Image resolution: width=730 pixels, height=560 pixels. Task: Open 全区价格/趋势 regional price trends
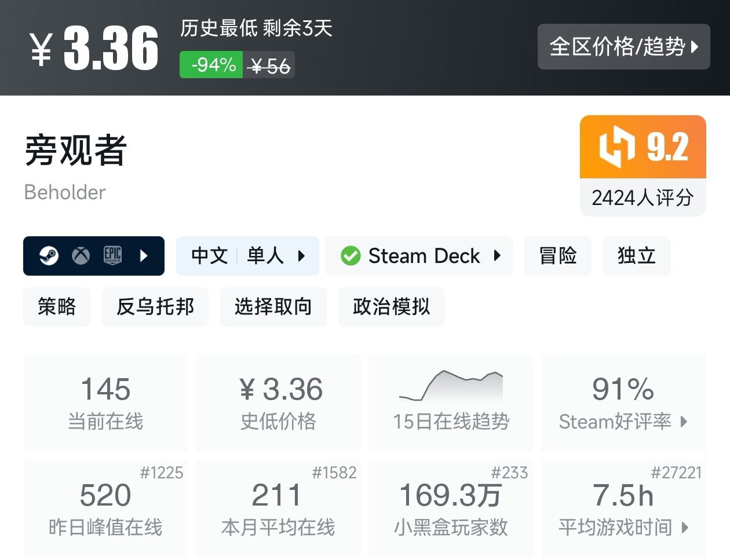(x=623, y=46)
